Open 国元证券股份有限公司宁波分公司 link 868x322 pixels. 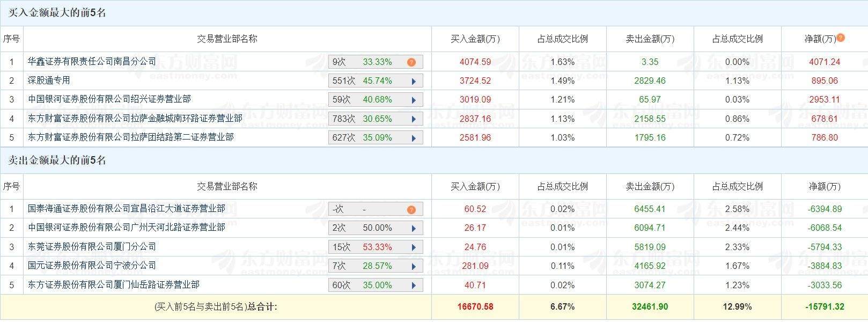click(x=92, y=266)
